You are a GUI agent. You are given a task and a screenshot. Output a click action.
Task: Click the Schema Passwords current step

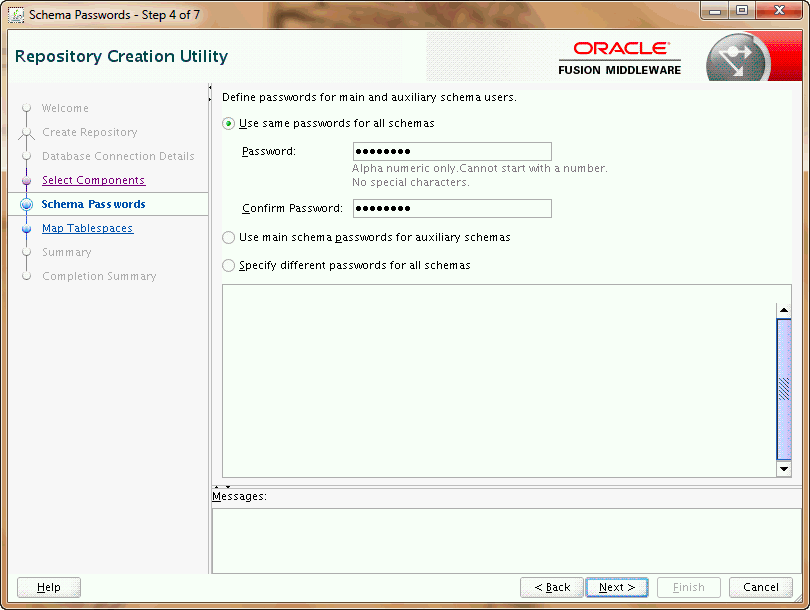tap(94, 205)
